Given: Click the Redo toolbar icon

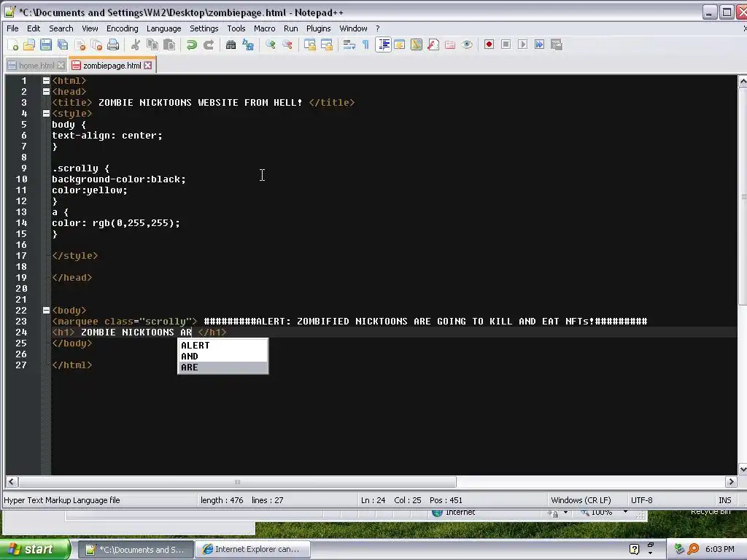Looking at the screenshot, I should [x=208, y=44].
